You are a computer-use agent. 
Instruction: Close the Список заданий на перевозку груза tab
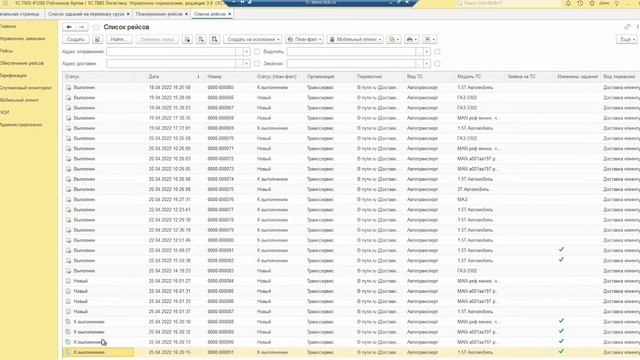point(128,14)
